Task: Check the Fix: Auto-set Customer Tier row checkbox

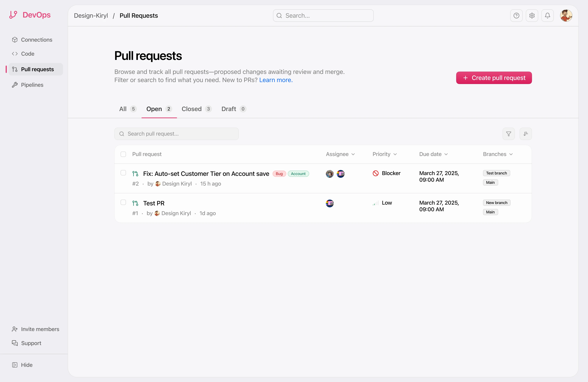Action: click(123, 173)
